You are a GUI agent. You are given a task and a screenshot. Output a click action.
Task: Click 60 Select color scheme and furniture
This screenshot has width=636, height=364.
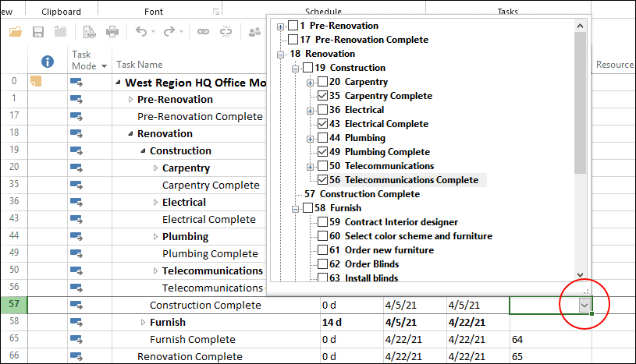coord(410,236)
